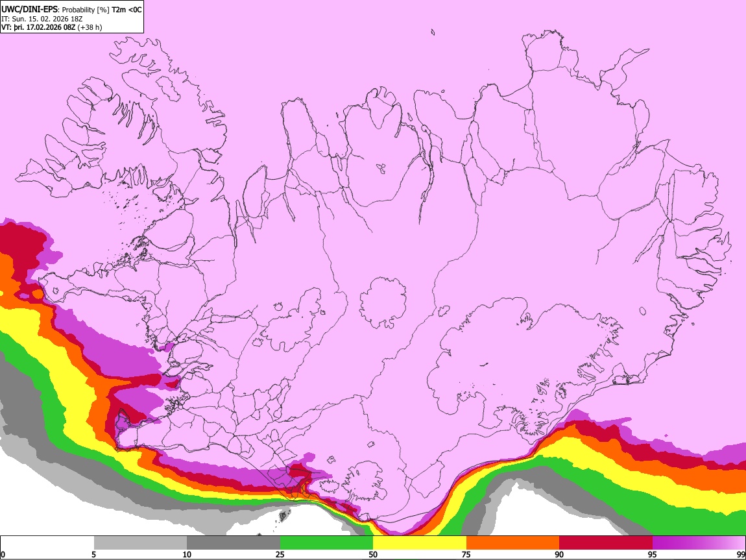The width and height of the screenshot is (746, 560).
Task: Click the 'UWC/DINI-EPS' model title text
Action: point(30,10)
